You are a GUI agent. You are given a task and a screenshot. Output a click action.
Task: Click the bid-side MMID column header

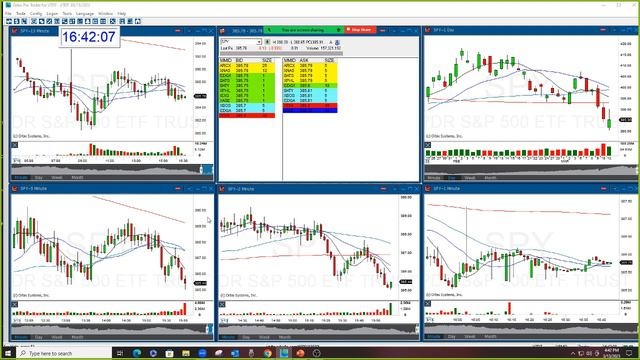(x=225, y=60)
